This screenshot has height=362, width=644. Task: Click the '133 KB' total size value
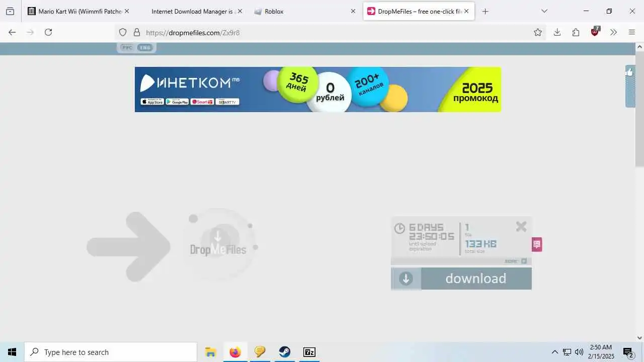click(480, 244)
